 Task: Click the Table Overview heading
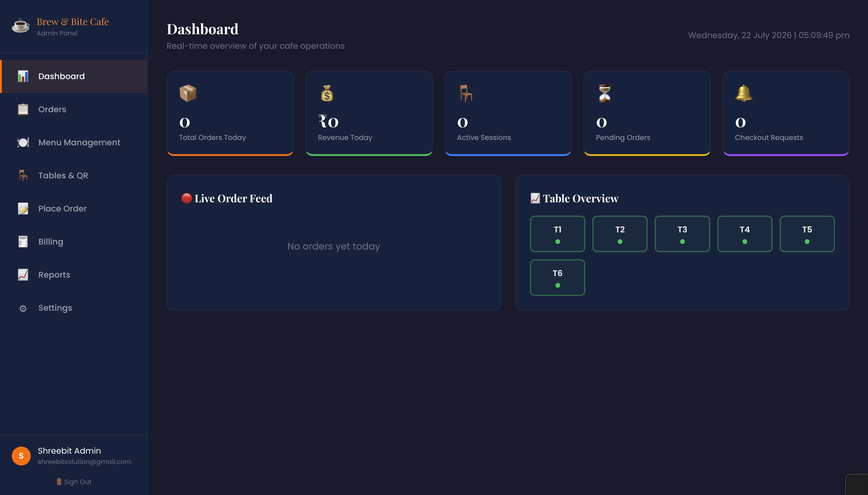pos(580,198)
